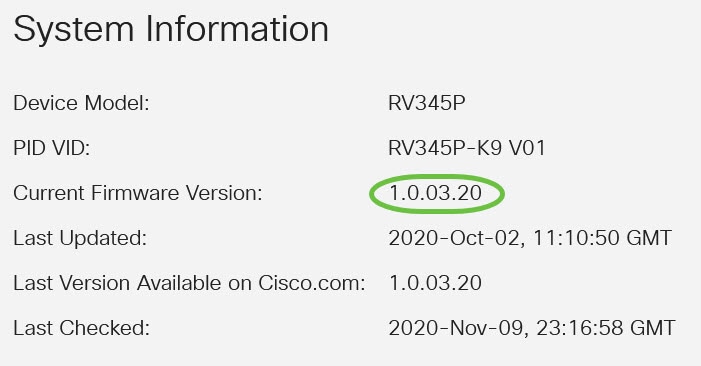
Task: Click the word Firmware in the label
Action: pos(136,193)
